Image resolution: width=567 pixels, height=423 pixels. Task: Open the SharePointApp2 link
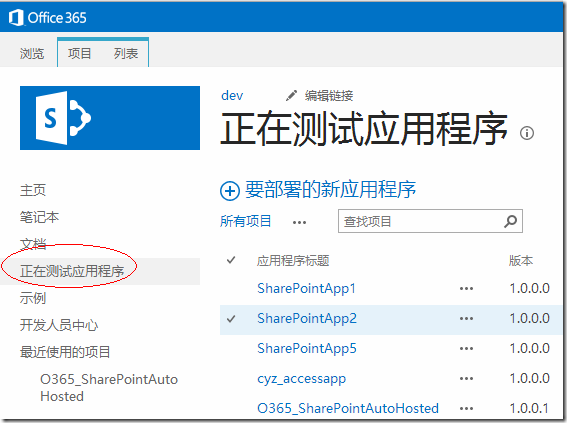point(307,319)
